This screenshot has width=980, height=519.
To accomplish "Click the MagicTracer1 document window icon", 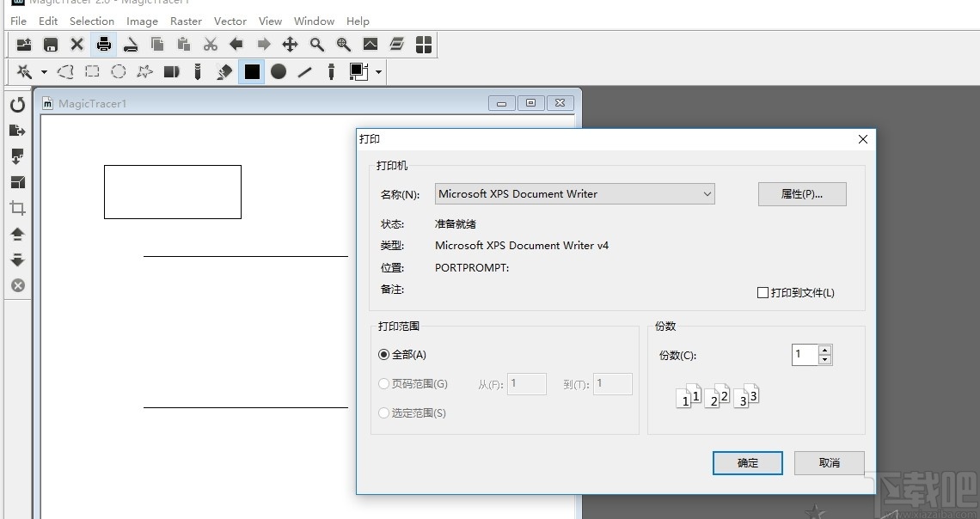I will tap(47, 104).
